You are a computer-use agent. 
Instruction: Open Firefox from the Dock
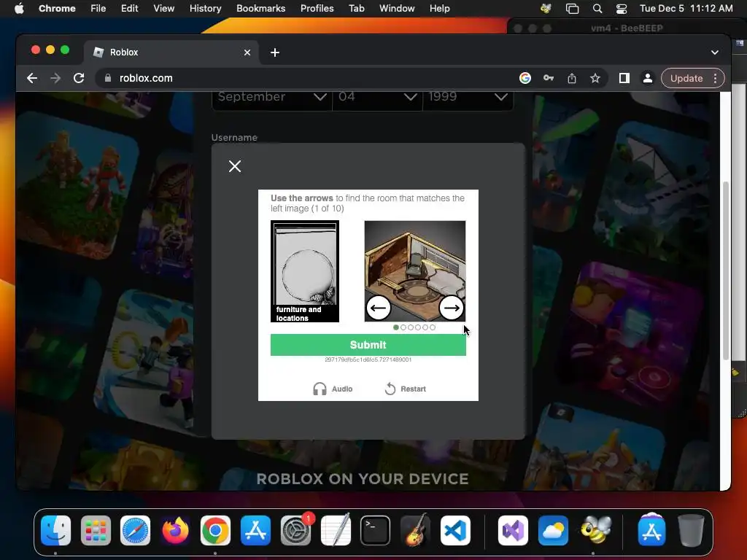(x=175, y=530)
